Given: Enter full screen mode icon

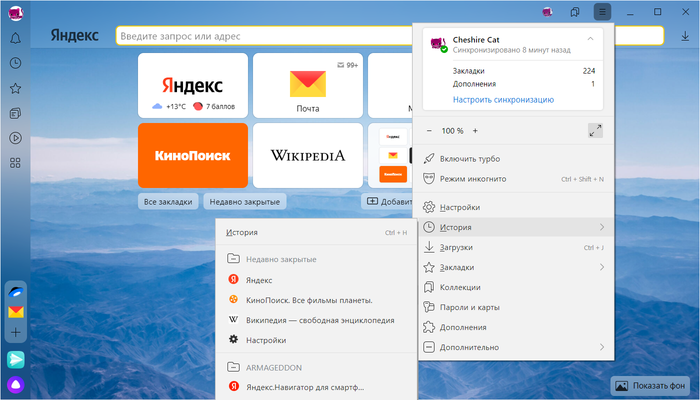Looking at the screenshot, I should [595, 131].
